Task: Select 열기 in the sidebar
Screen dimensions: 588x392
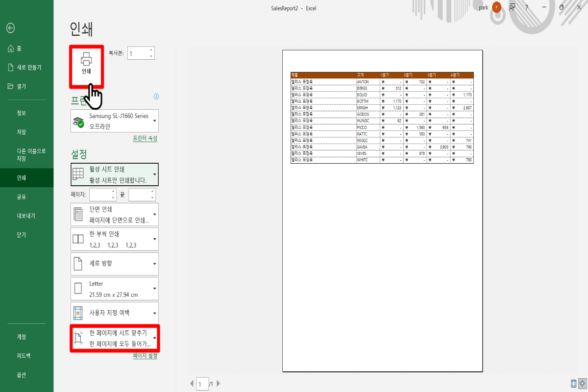Action: pos(27,86)
